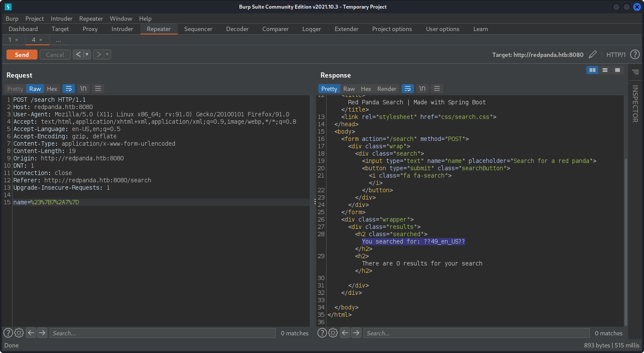Screen dimensions: 644x353
Task: Go forward to next request in history
Action: point(99,54)
